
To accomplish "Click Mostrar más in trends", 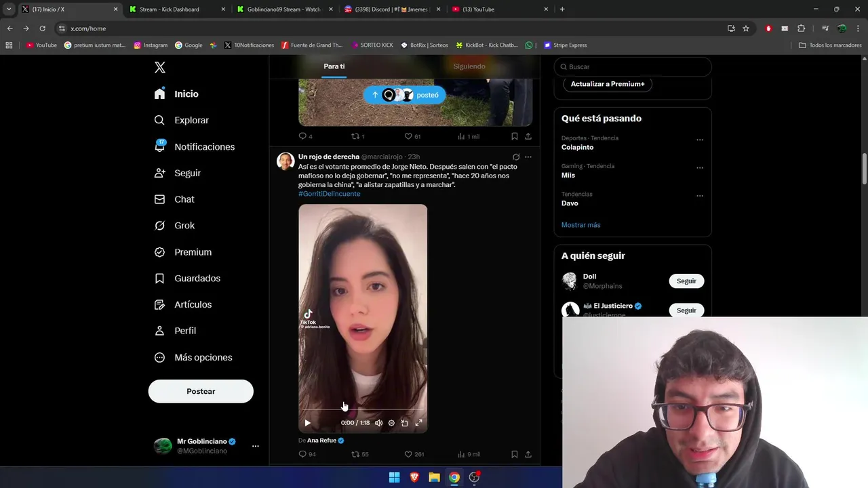I will (x=580, y=225).
